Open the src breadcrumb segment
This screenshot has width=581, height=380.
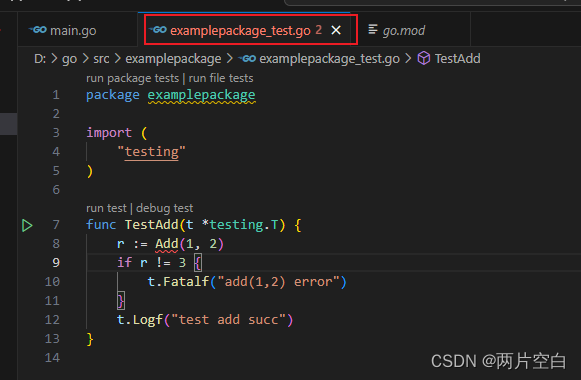[101, 59]
